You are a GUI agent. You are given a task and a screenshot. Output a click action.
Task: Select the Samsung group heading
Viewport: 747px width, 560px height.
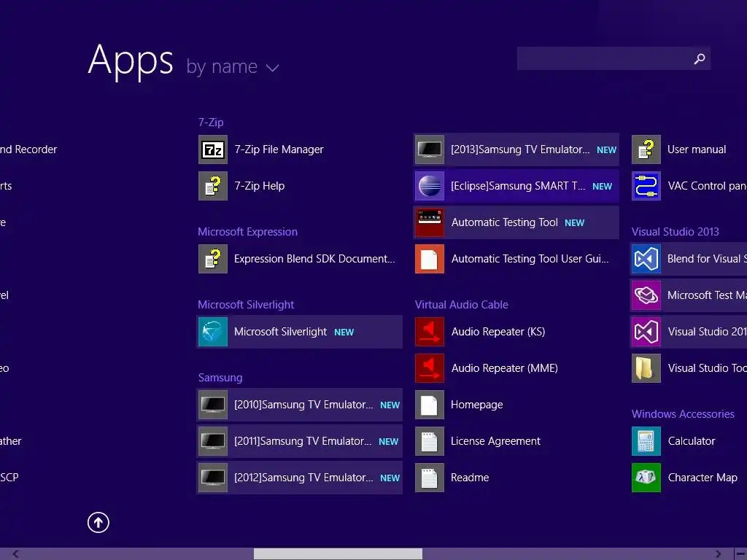[x=220, y=378]
